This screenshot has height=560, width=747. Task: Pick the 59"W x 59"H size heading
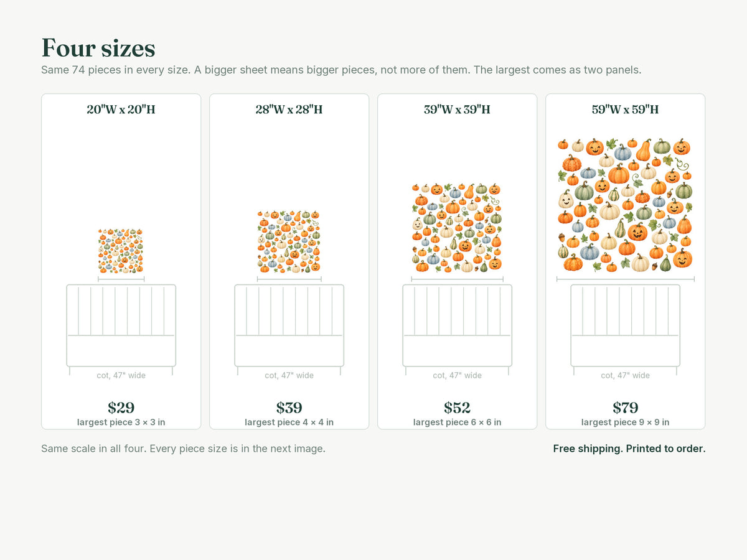click(x=625, y=110)
